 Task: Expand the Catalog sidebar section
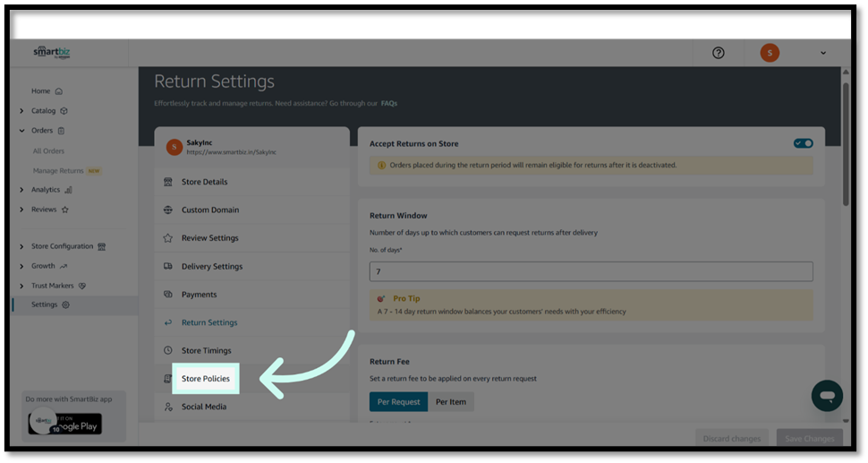pyautogui.click(x=21, y=111)
